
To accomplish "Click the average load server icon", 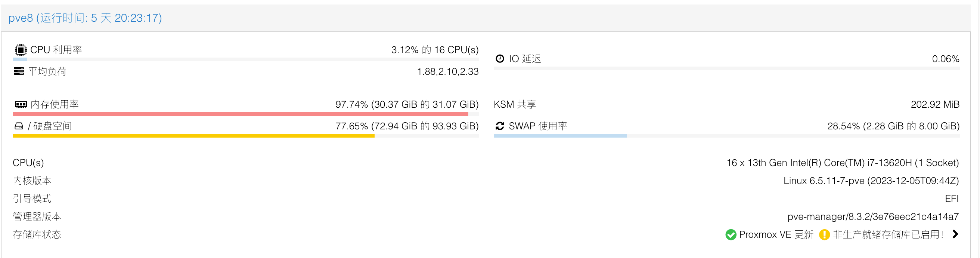I will pyautogui.click(x=19, y=71).
